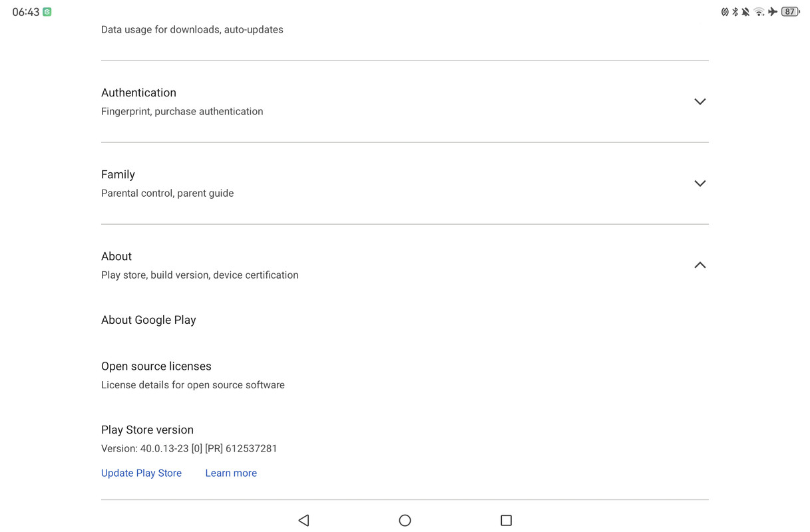This screenshot has height=532, width=810.
Task: Tap the Bluetooth status icon
Action: point(735,11)
